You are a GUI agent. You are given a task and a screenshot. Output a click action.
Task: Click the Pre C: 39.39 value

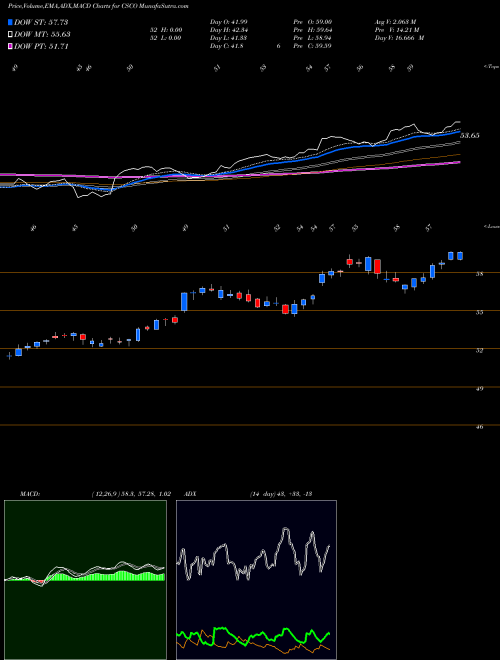313,46
